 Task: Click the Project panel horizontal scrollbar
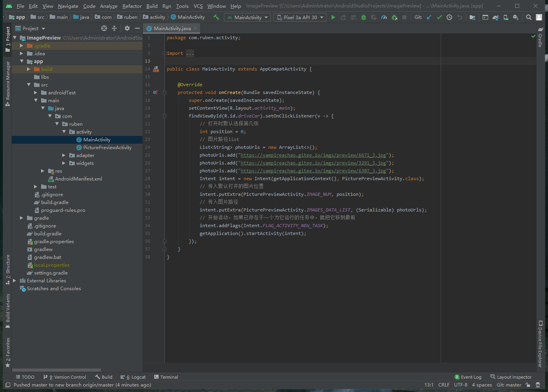[x=57, y=370]
